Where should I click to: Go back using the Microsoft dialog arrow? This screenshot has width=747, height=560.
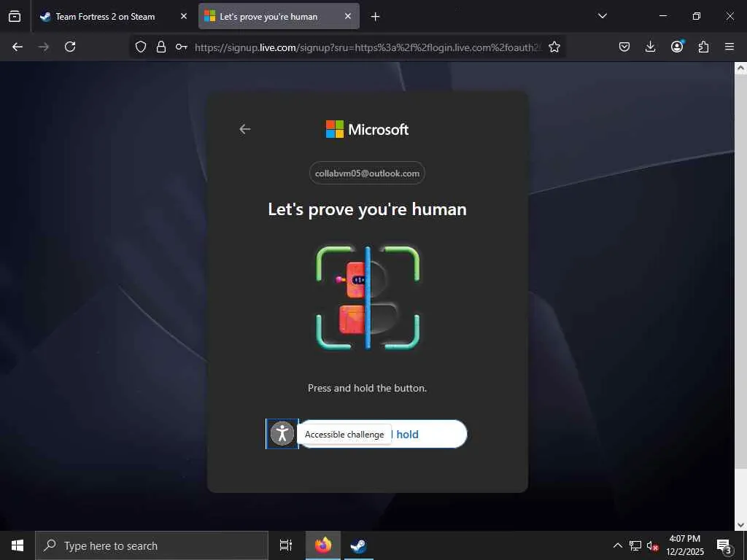[x=245, y=129]
